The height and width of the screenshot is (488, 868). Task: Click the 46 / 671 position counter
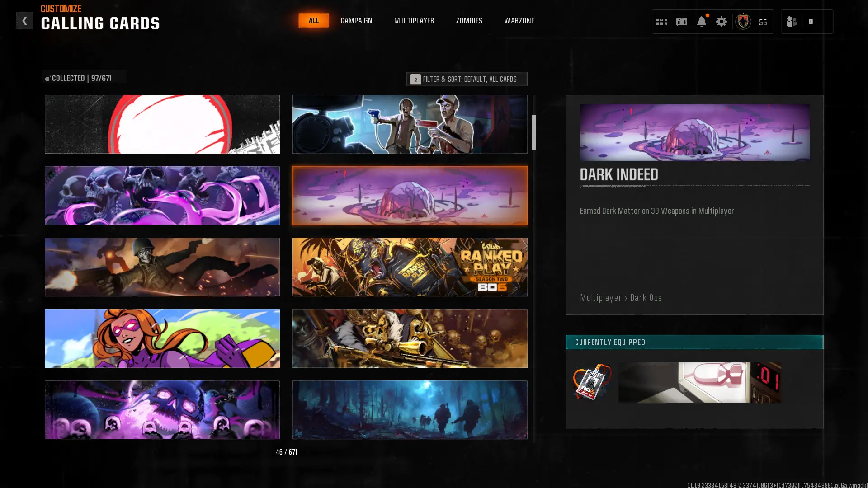pos(286,452)
